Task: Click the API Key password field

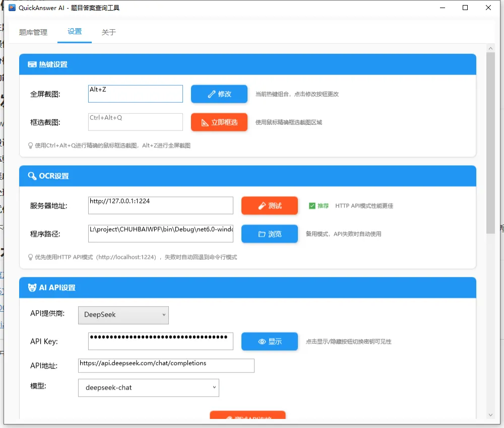Action: [x=160, y=341]
